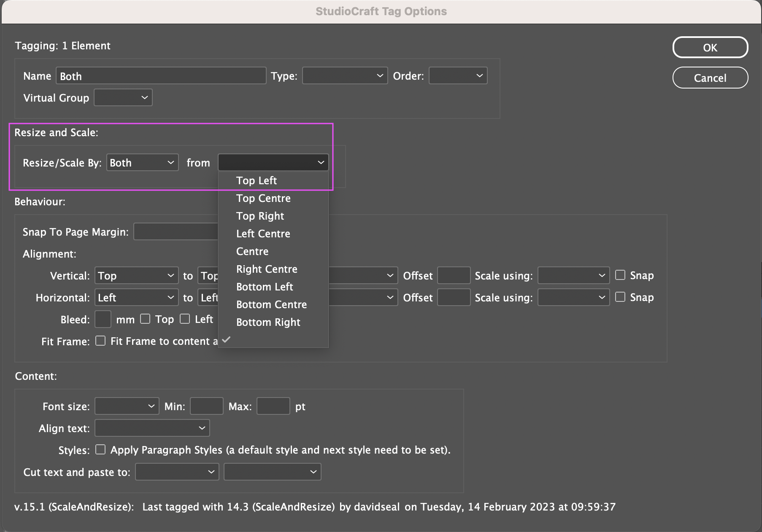The image size is (762, 532).
Task: Click the Min font size field
Action: [x=206, y=406]
